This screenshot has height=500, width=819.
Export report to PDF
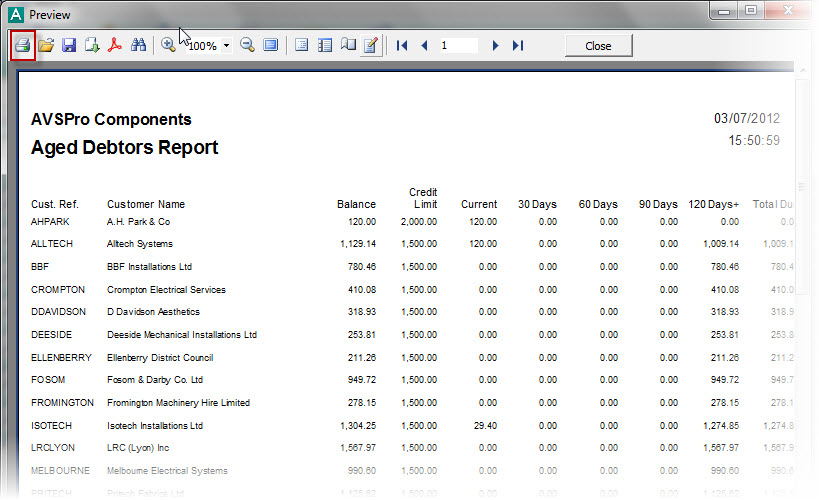click(116, 46)
